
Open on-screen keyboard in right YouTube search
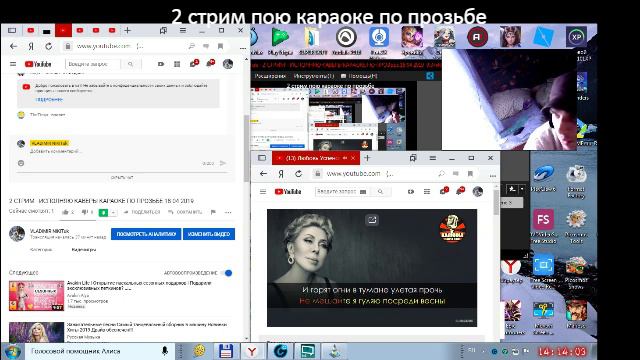[x=363, y=191]
